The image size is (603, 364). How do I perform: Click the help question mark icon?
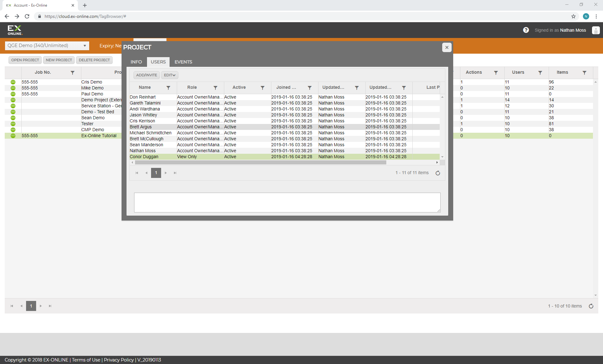click(x=526, y=30)
